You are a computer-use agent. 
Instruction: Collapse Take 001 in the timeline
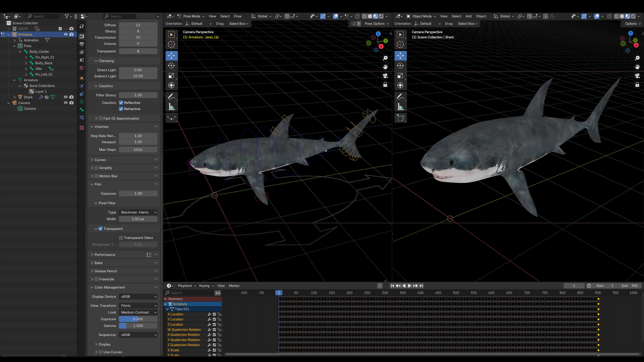click(x=167, y=309)
